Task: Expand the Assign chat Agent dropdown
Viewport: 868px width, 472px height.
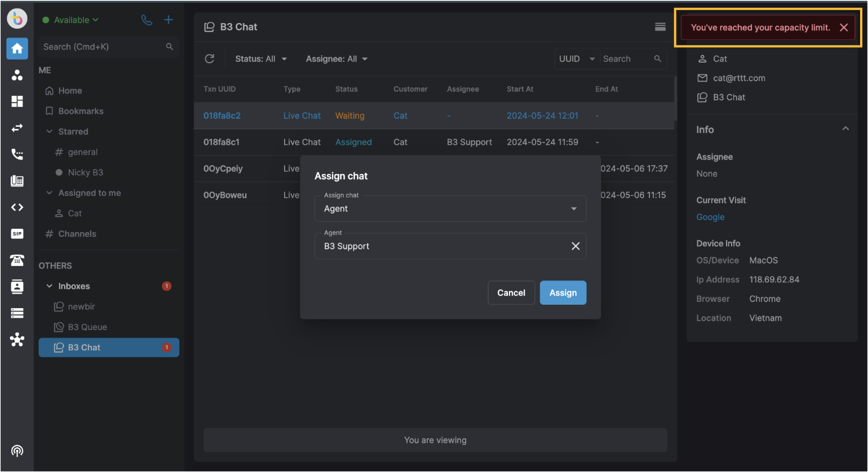Action: [x=450, y=208]
